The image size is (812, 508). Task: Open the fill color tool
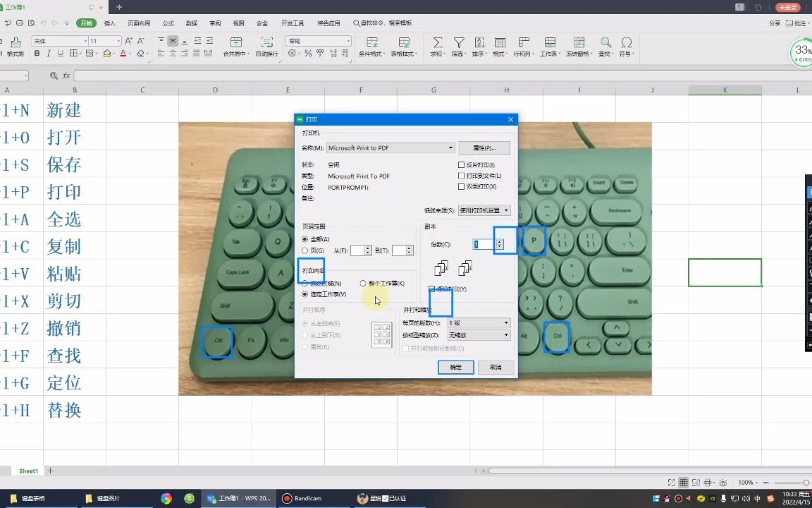107,54
